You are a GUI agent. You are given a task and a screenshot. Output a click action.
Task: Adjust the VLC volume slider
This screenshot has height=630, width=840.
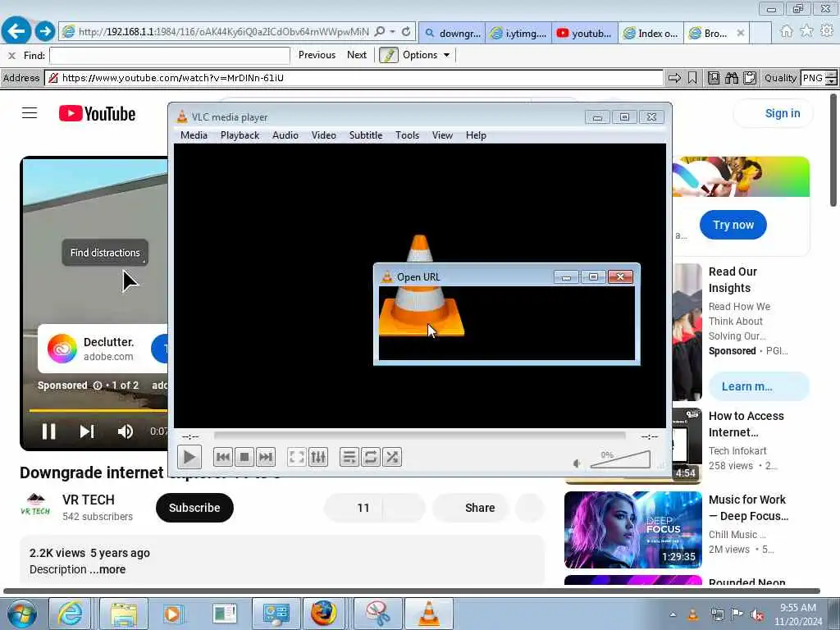pyautogui.click(x=620, y=459)
